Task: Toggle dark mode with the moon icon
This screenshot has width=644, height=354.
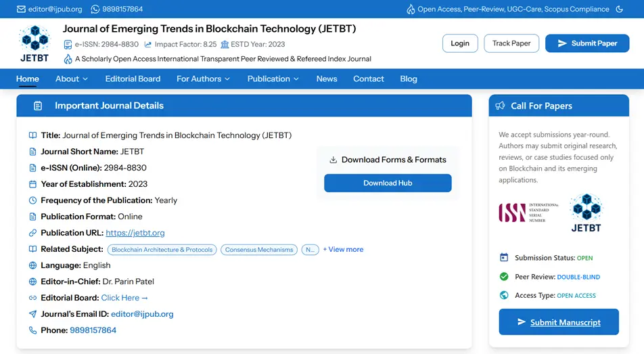Action: (620, 9)
